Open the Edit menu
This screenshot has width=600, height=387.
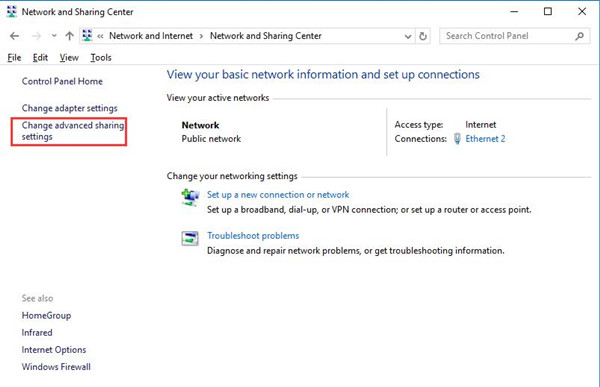tap(40, 58)
